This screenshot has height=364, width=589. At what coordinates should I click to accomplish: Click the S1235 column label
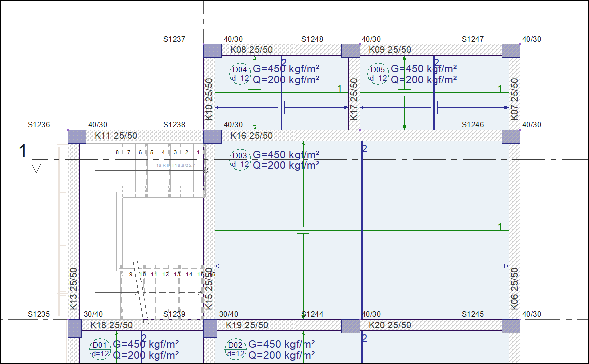[x=38, y=314]
